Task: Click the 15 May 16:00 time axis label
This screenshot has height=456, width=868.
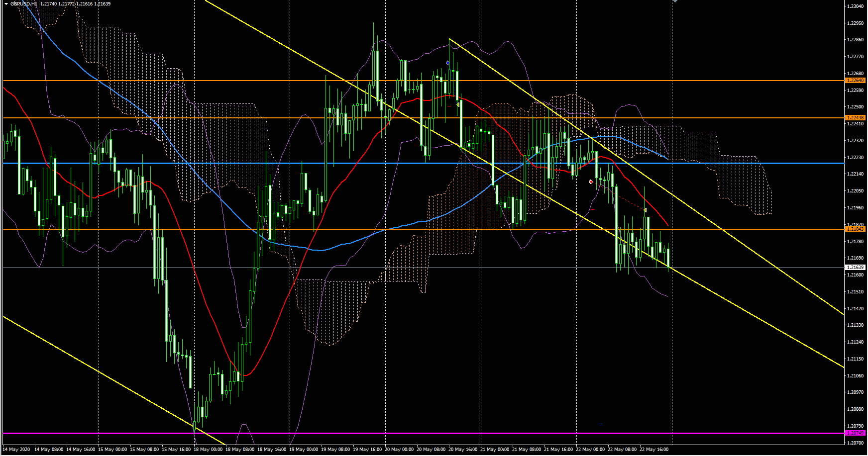Action: tap(176, 450)
